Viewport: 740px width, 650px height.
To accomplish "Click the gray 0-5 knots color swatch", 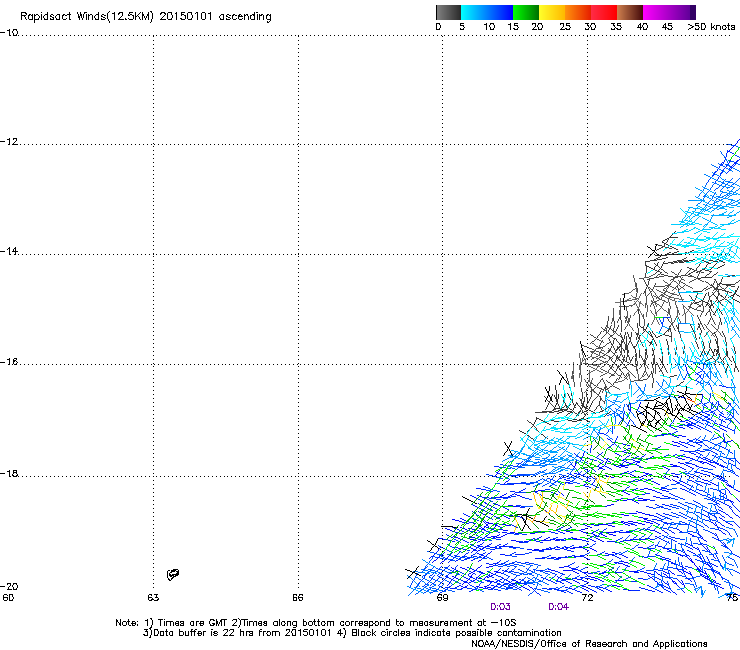I will pyautogui.click(x=448, y=12).
